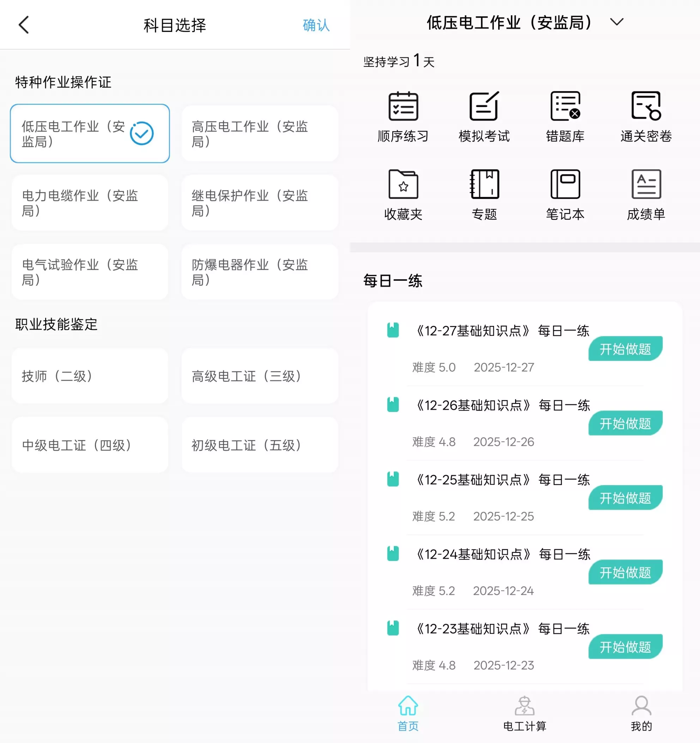Toggle the checked 低压电工作业 subject card

[90, 133]
